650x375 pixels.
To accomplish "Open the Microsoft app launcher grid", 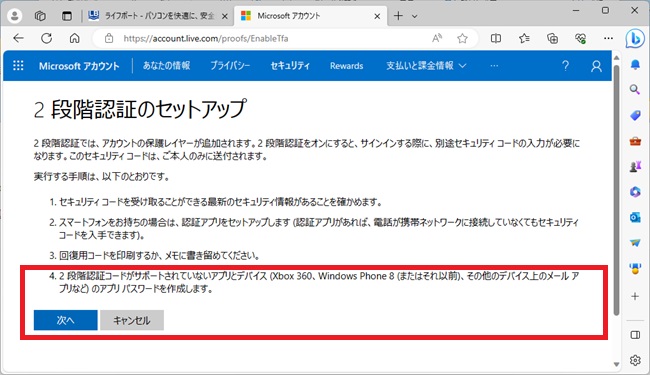I will tap(18, 65).
